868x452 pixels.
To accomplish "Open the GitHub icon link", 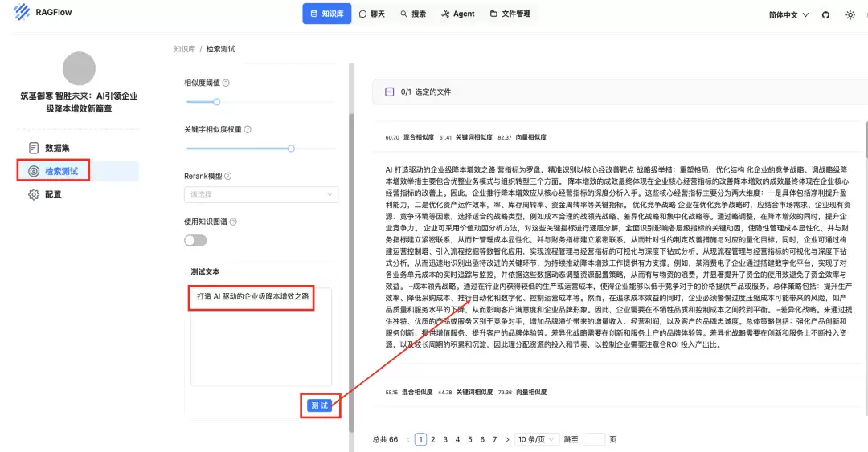I will [825, 15].
